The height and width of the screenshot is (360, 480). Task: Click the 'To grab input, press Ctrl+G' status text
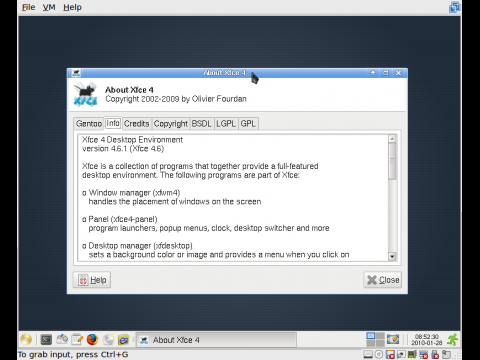[73, 355]
